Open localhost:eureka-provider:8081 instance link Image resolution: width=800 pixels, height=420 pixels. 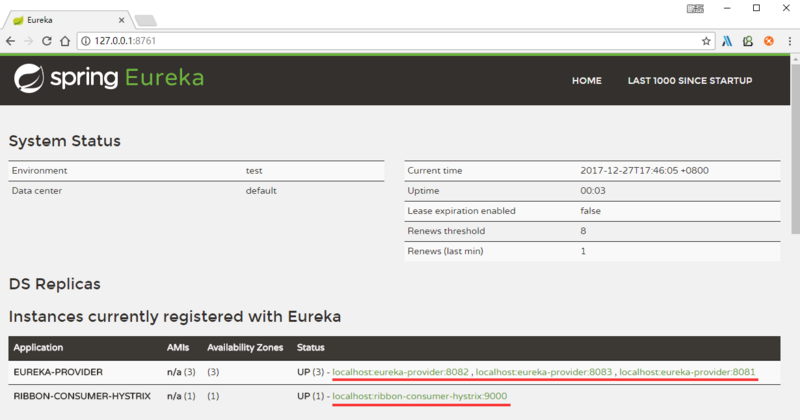pos(687,372)
